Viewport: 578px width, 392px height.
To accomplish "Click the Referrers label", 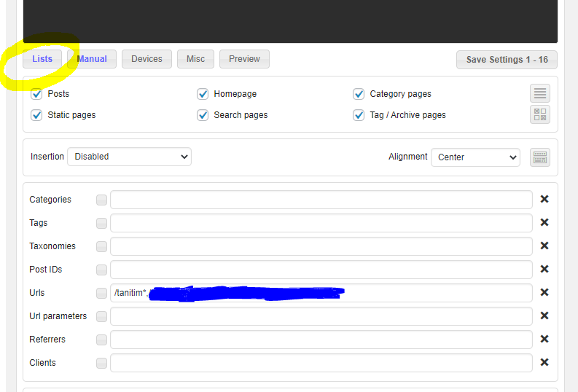I will 47,340.
